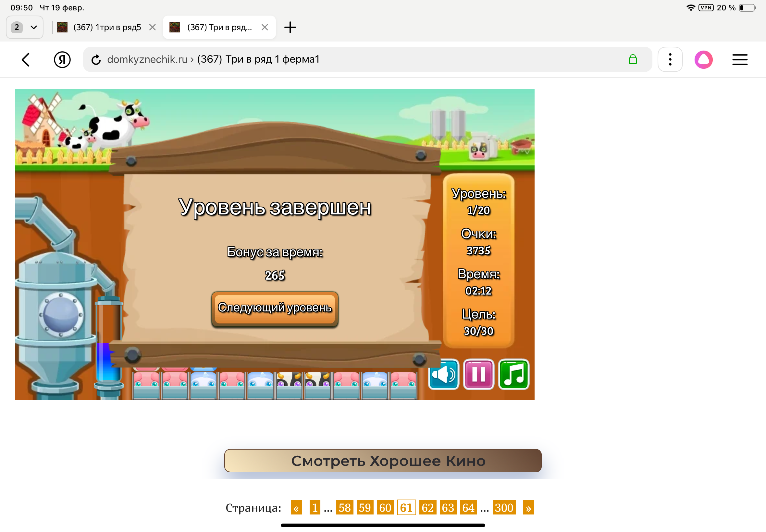Click the Следующий уровень button

(x=275, y=308)
